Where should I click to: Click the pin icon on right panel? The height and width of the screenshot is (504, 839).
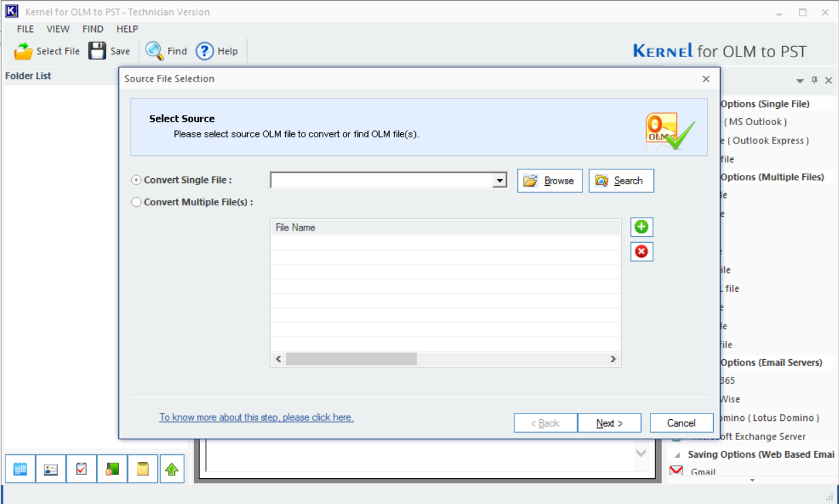coord(815,80)
